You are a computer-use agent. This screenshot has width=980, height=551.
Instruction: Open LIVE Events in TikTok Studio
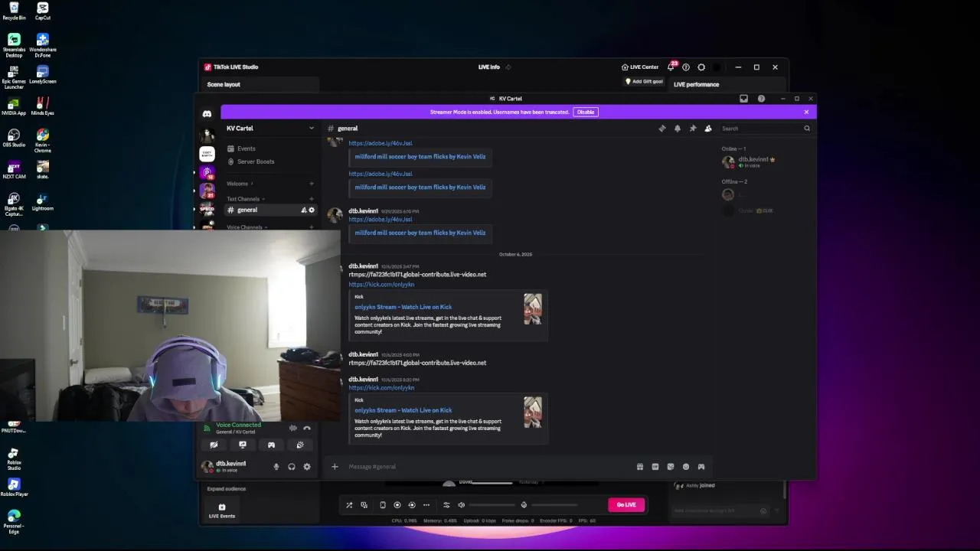(222, 510)
